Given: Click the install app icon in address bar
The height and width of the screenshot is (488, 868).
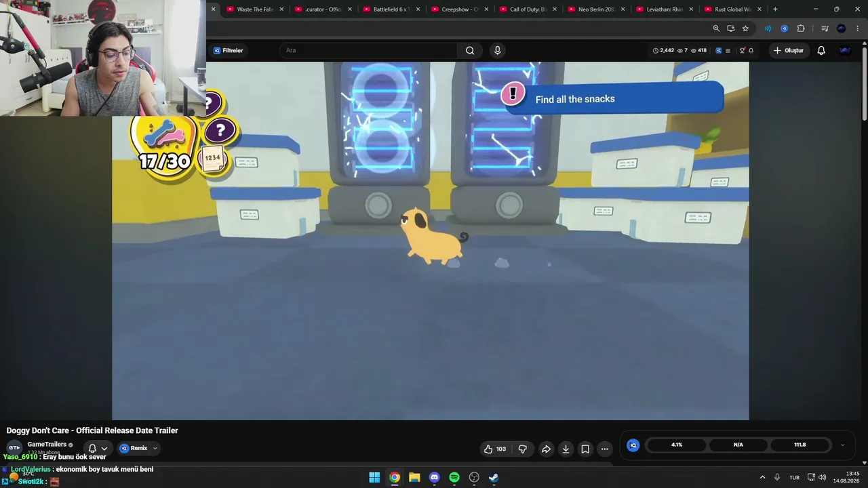Looking at the screenshot, I should click(730, 28).
